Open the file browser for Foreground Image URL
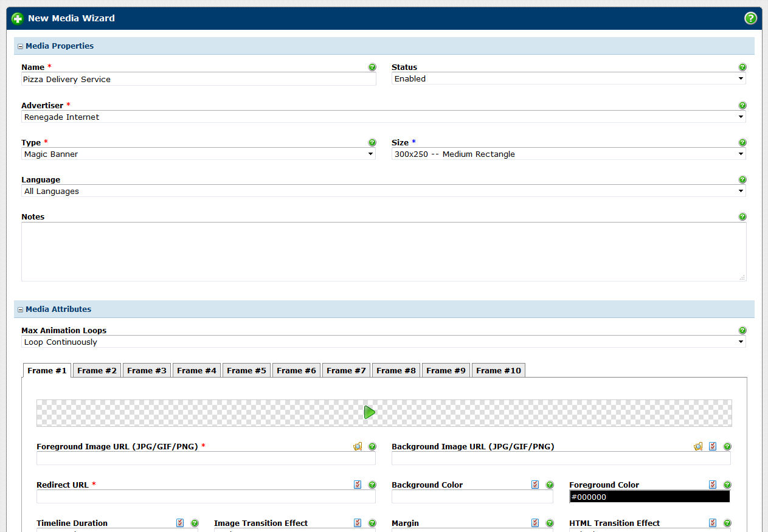The height and width of the screenshot is (532, 768). (x=358, y=446)
